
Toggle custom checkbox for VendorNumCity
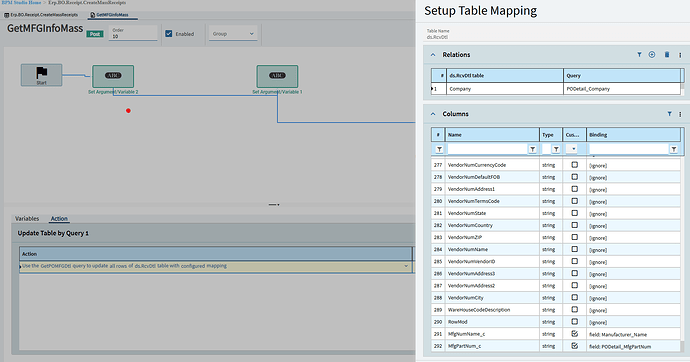click(x=574, y=297)
